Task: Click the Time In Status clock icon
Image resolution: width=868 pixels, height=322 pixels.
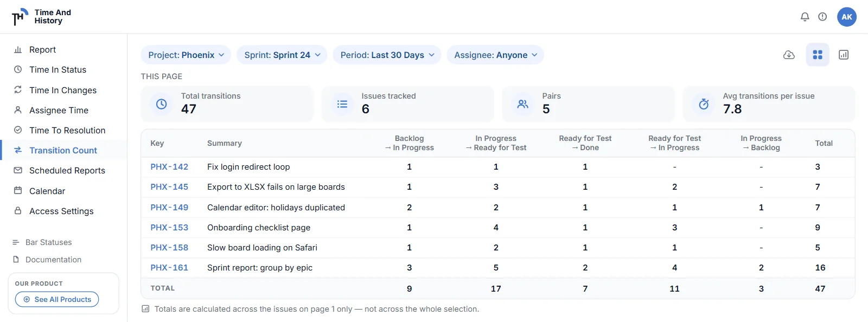Action: [18, 69]
